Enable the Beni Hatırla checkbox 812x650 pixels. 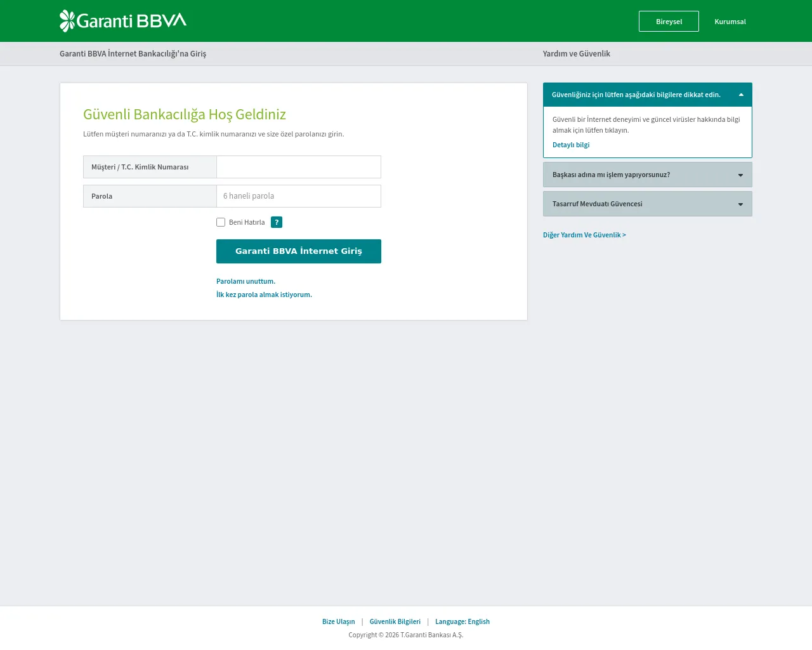coord(221,222)
